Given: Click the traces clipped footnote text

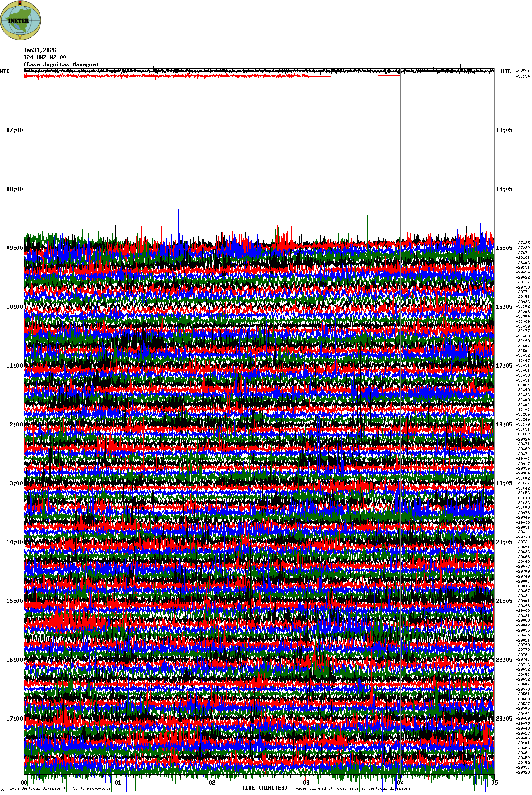Looking at the screenshot, I should tap(351, 788).
